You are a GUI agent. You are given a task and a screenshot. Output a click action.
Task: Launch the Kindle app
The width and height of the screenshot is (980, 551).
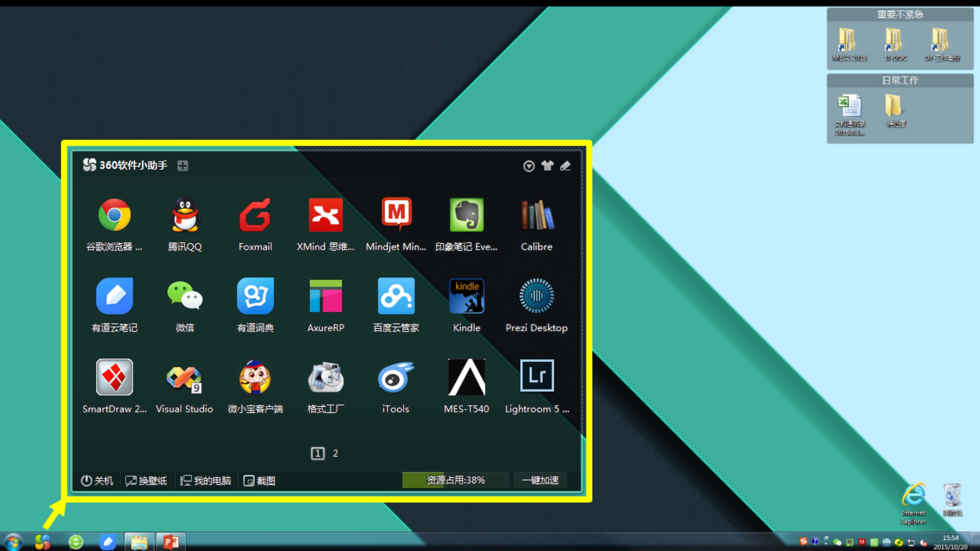tap(466, 296)
